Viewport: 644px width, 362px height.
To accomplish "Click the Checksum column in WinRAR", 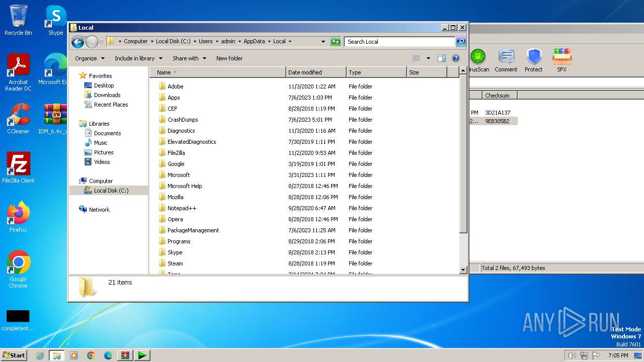I will point(500,96).
